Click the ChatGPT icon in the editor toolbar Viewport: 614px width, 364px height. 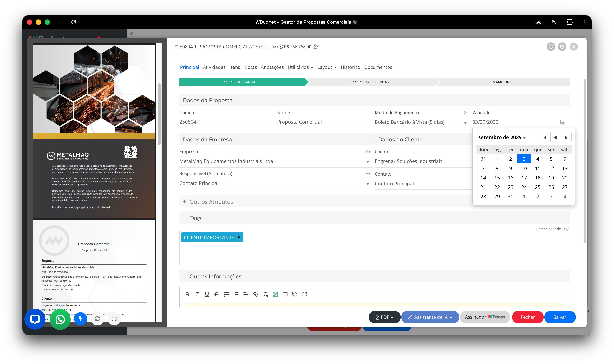click(x=275, y=294)
